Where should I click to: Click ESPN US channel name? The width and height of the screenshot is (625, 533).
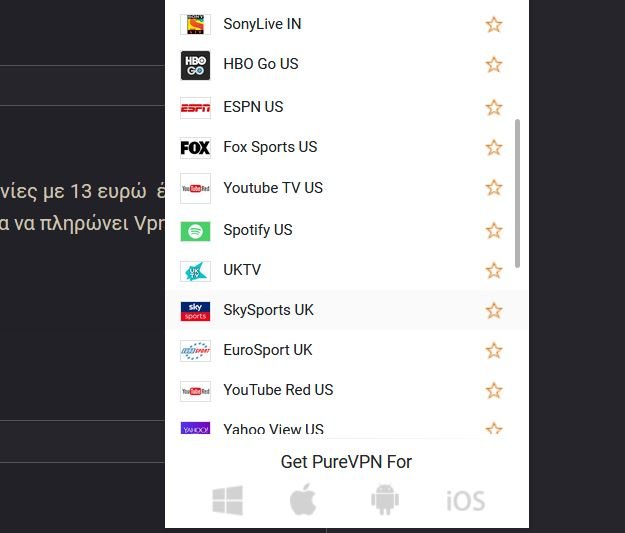point(253,107)
